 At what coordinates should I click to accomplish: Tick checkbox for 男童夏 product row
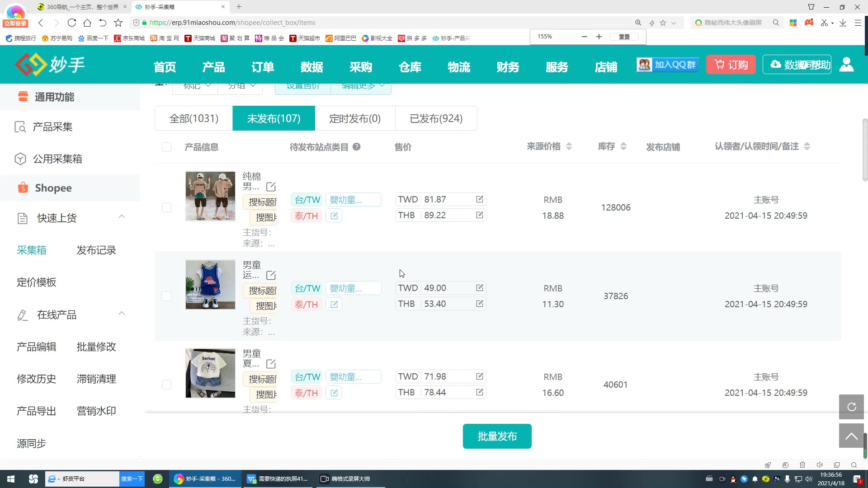(166, 385)
